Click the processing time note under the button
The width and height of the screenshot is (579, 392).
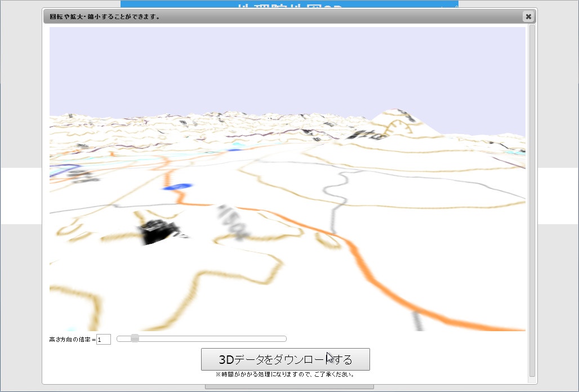(x=284, y=373)
